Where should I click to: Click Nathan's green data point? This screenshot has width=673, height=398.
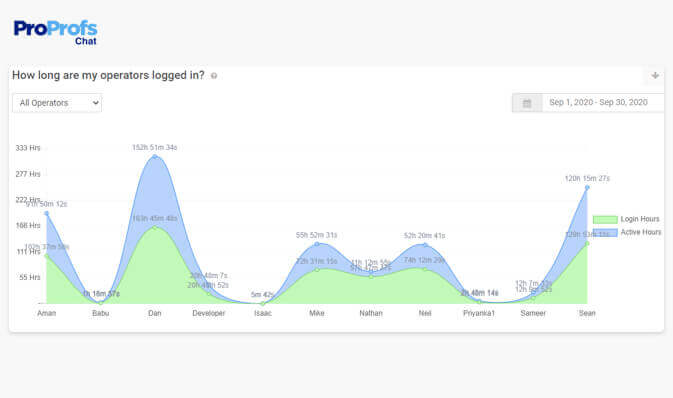(371, 276)
